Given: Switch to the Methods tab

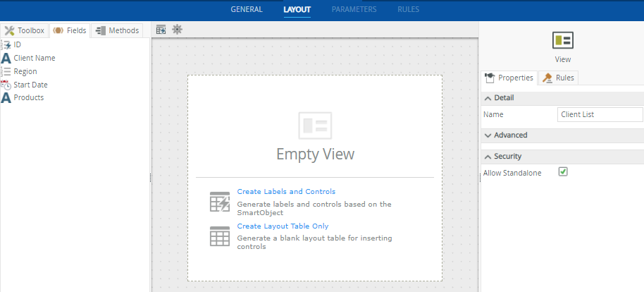Looking at the screenshot, I should pyautogui.click(x=118, y=30).
